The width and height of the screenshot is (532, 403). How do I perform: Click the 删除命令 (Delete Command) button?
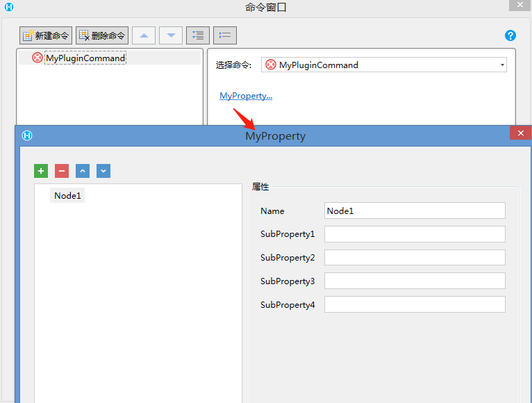click(x=102, y=35)
